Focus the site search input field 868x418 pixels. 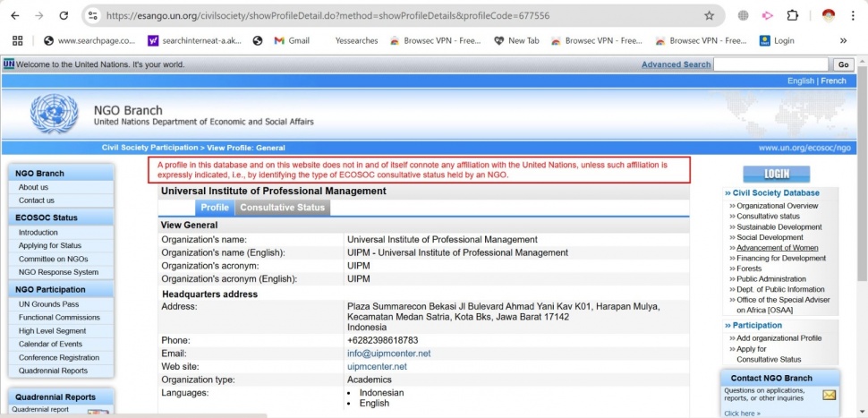click(770, 64)
